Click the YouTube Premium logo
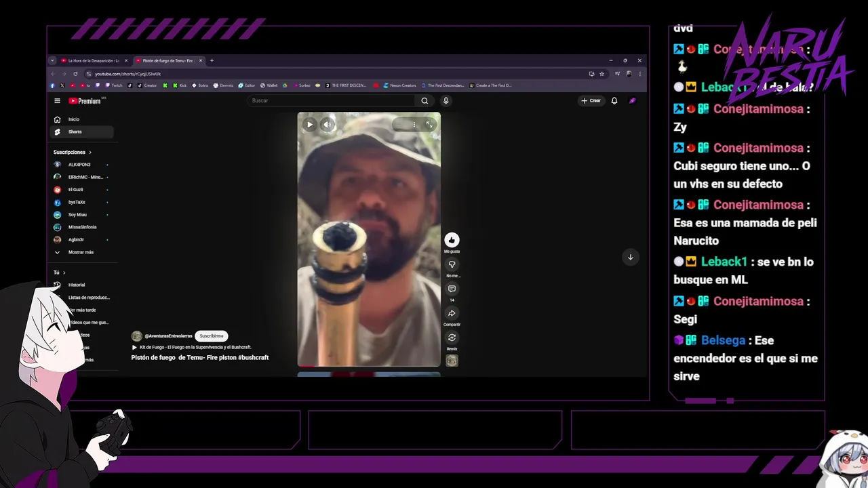868x488 pixels. [85, 101]
